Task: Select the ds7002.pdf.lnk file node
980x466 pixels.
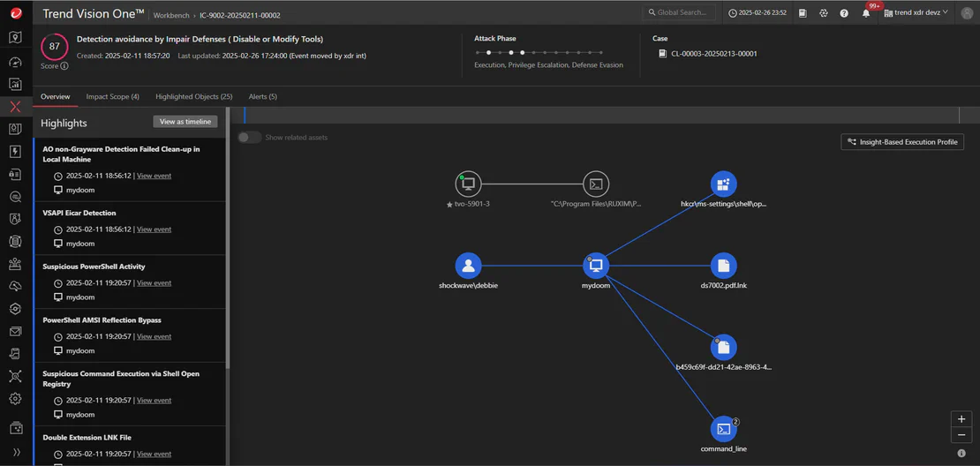Action: [x=724, y=267]
